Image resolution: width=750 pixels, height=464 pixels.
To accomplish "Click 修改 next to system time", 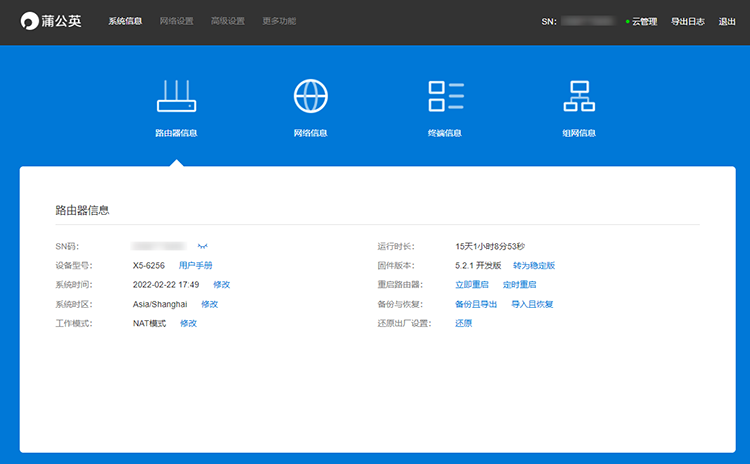I will (x=221, y=285).
